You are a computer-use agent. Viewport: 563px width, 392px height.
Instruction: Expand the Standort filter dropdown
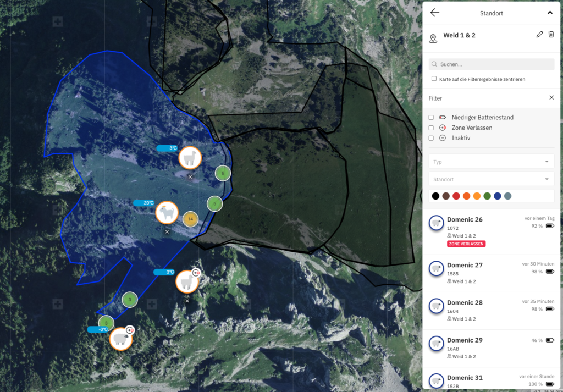pos(491,179)
